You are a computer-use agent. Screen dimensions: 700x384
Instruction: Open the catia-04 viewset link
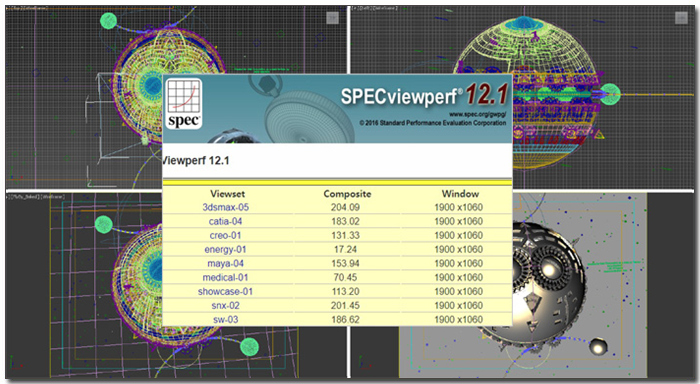[225, 221]
